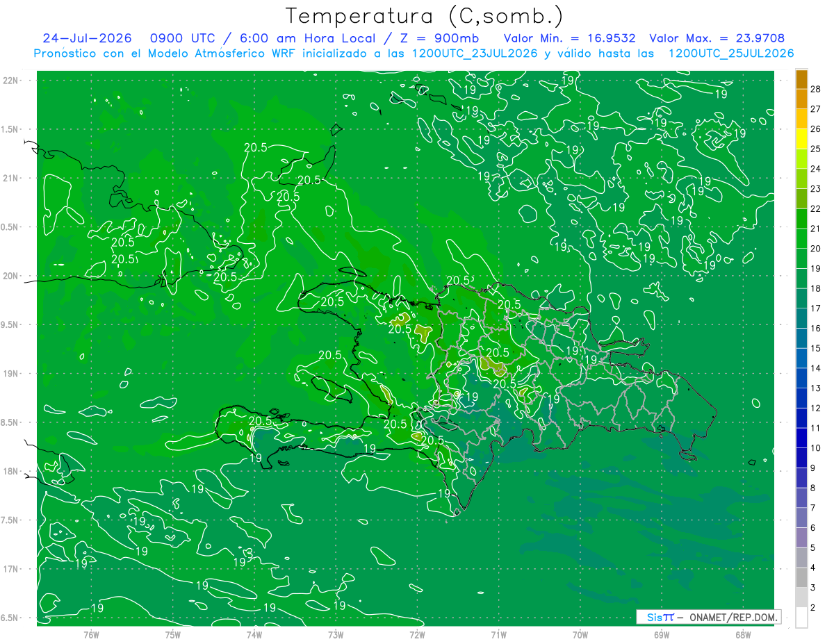Click the '20' value on the color scale
The width and height of the screenshot is (834, 644).
(x=816, y=249)
